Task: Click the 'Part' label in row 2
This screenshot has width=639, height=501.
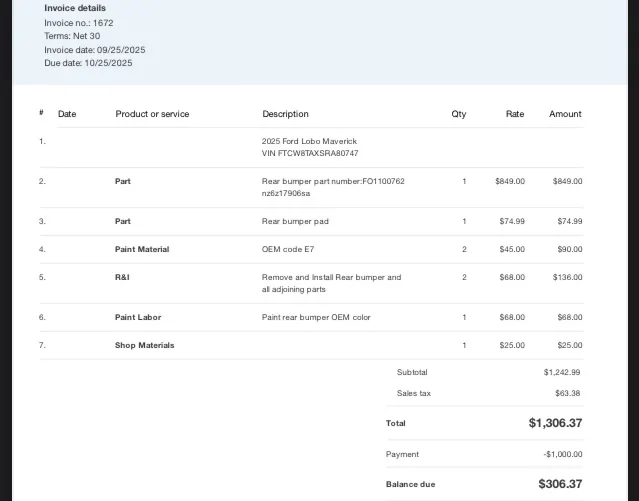Action: (x=123, y=181)
